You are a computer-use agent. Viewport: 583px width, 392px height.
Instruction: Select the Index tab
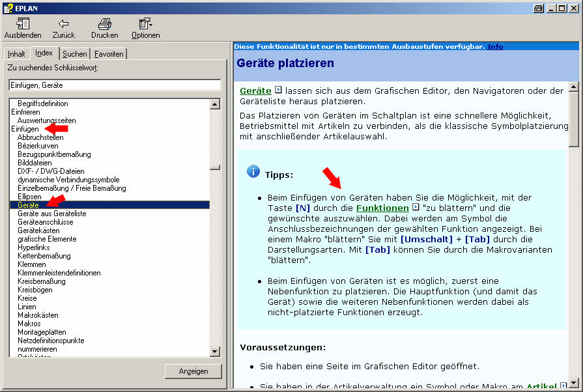coord(44,53)
